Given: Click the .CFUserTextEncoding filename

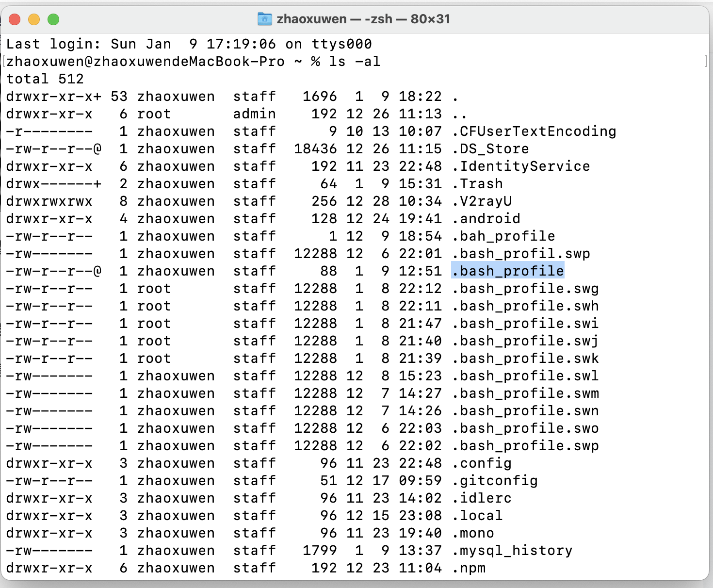Looking at the screenshot, I should pos(534,131).
